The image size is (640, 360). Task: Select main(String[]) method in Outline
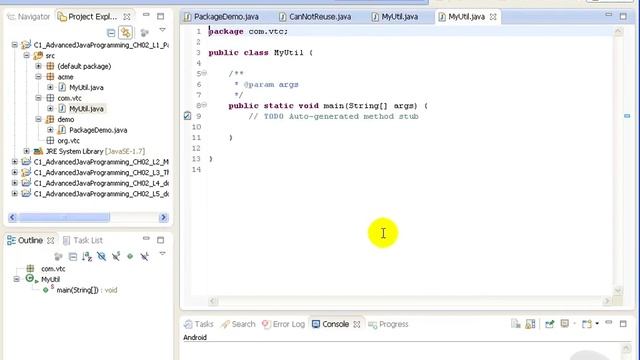coord(87,290)
